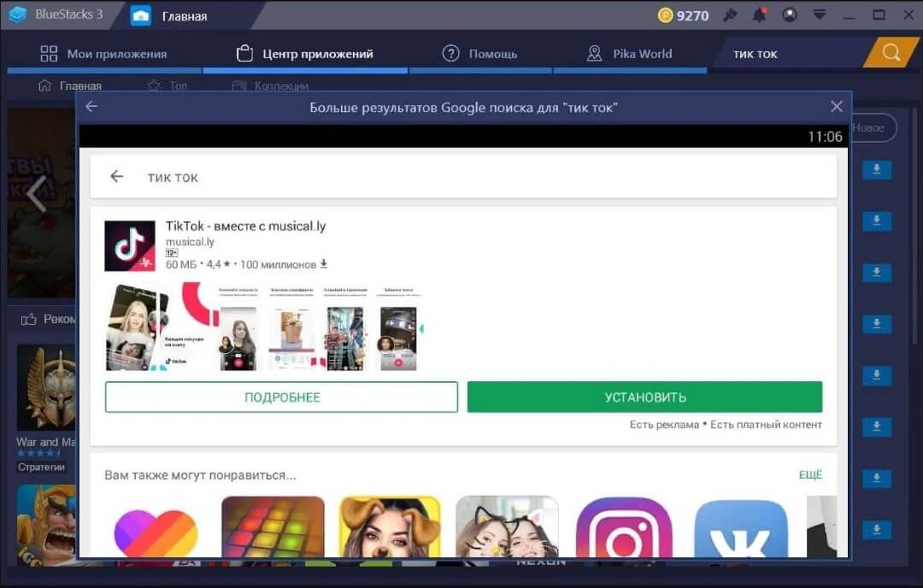
Task: Select the rainbow heart Likee app icon
Action: tap(156, 527)
